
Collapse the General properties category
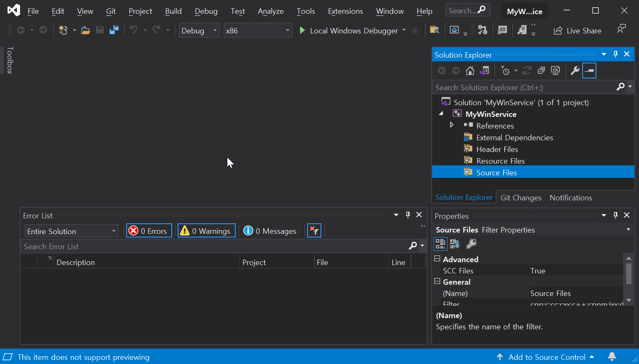[x=437, y=281]
